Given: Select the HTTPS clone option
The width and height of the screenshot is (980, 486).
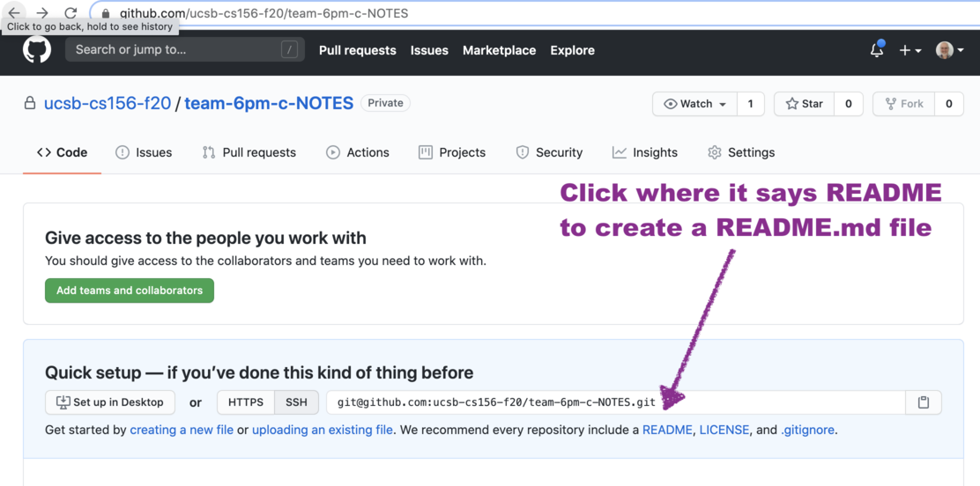Looking at the screenshot, I should coord(246,402).
